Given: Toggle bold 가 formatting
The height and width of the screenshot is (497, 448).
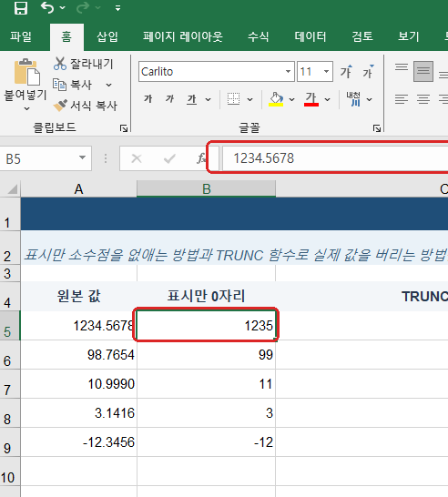Looking at the screenshot, I should [x=148, y=99].
